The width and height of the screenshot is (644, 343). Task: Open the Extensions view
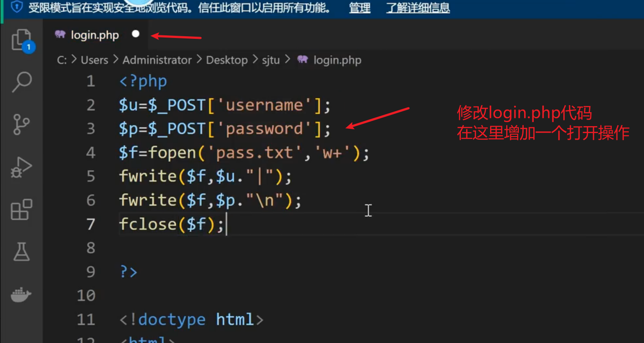(21, 209)
